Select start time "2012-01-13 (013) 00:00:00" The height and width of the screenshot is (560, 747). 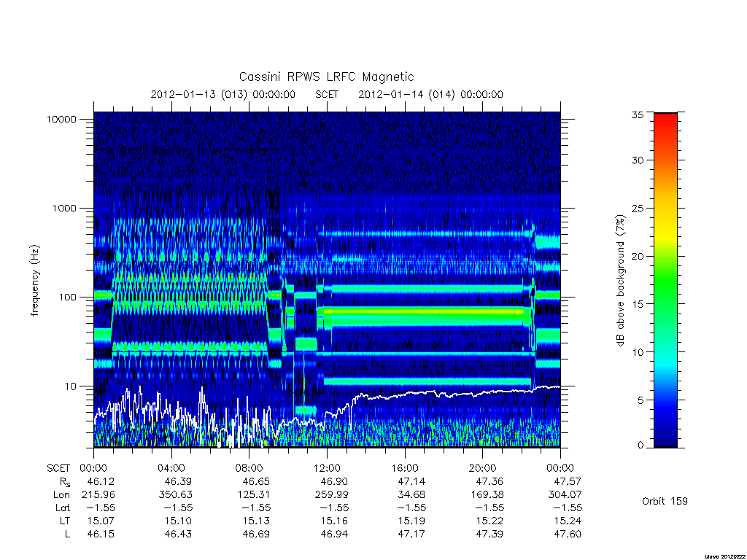coord(223,94)
